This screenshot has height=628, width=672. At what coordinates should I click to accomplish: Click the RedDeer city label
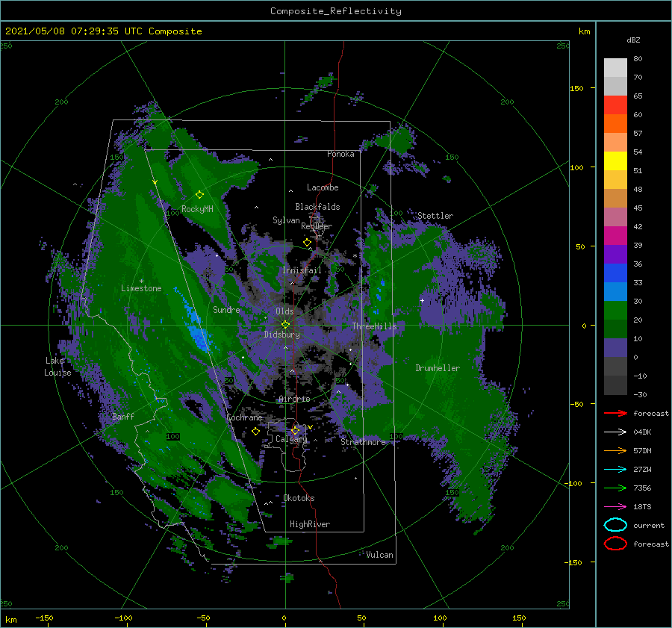pyautogui.click(x=317, y=226)
